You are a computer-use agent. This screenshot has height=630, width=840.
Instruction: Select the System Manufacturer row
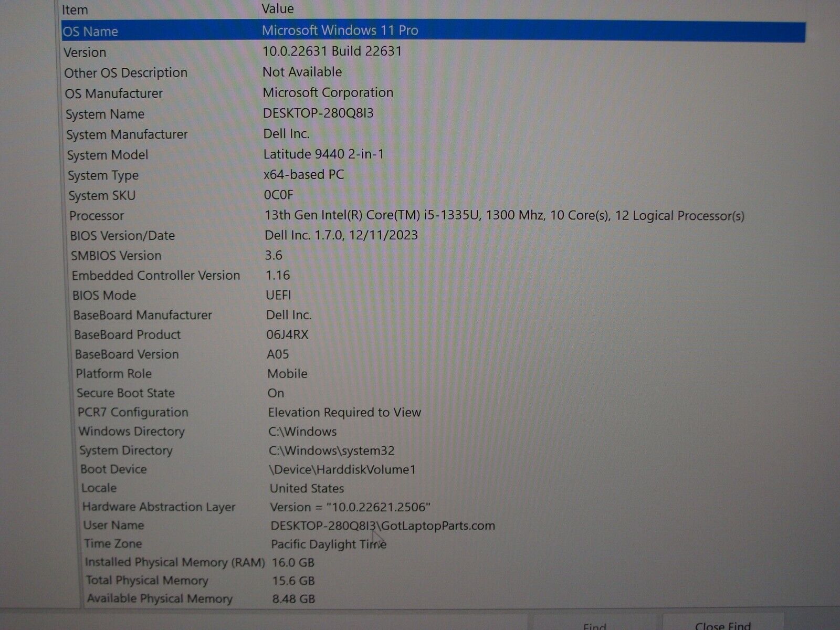127,134
